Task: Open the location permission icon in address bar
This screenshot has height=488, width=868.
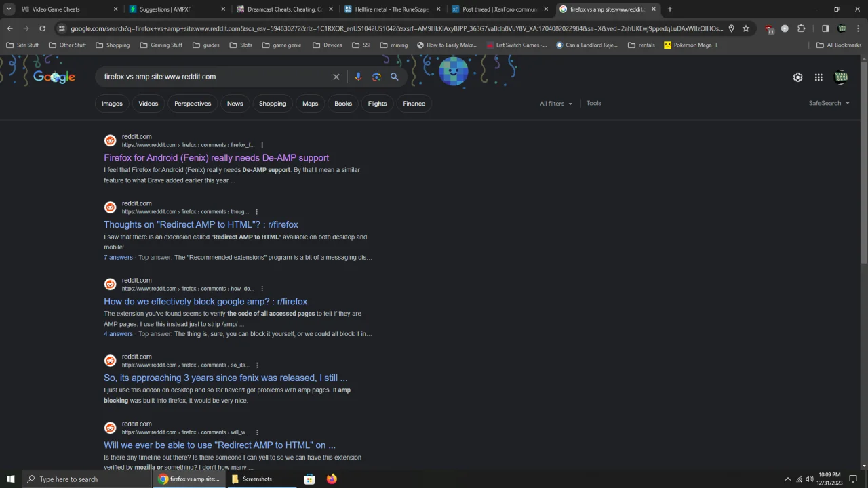Action: 731,28
